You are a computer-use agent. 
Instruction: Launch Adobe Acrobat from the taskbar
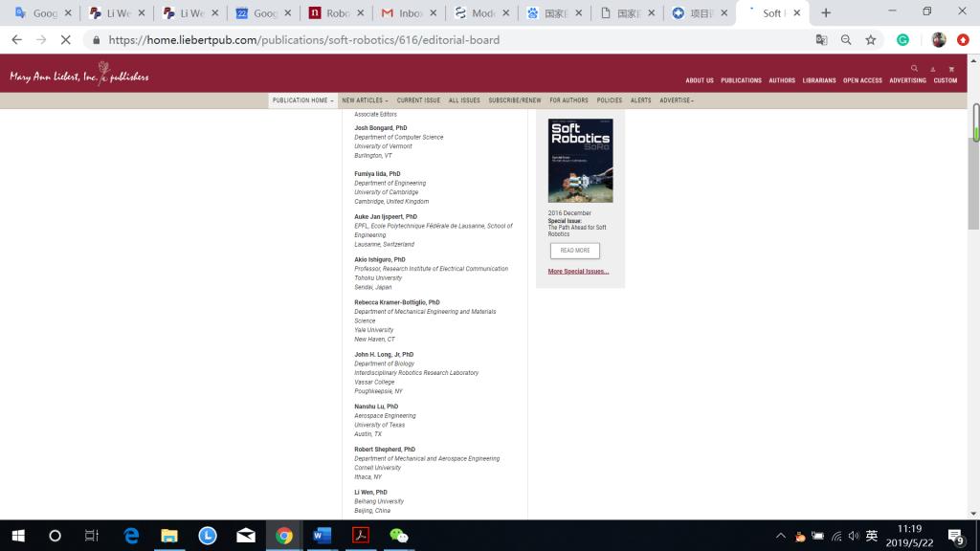[x=361, y=536]
